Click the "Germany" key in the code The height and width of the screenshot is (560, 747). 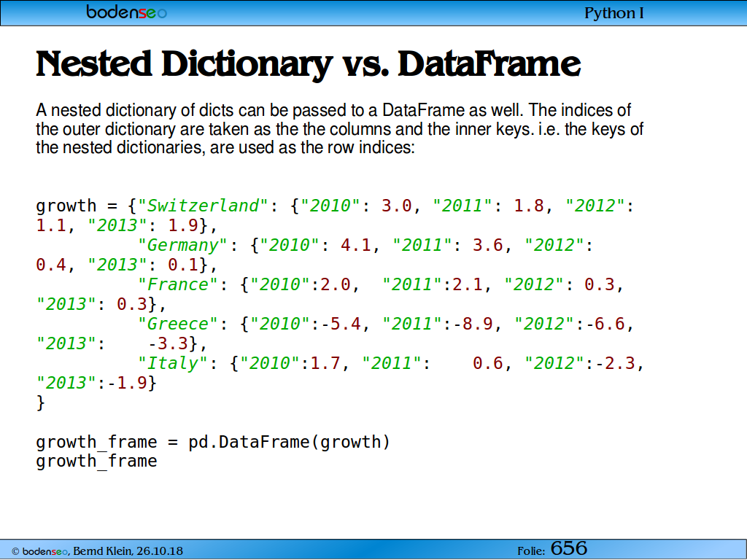[183, 245]
